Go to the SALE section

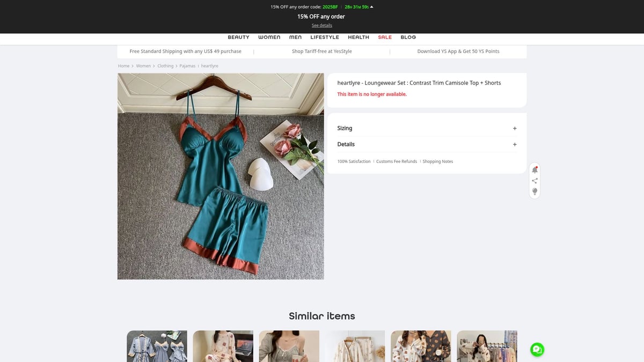pyautogui.click(x=385, y=38)
